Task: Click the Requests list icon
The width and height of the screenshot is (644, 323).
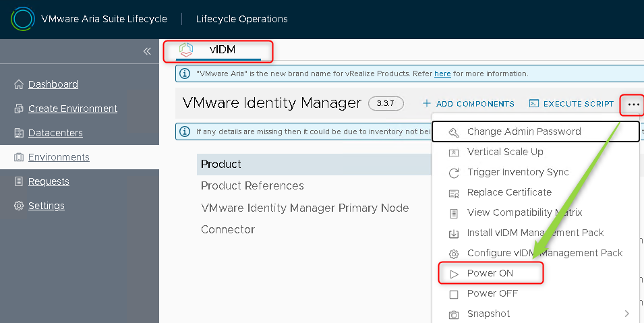Action: 19,181
